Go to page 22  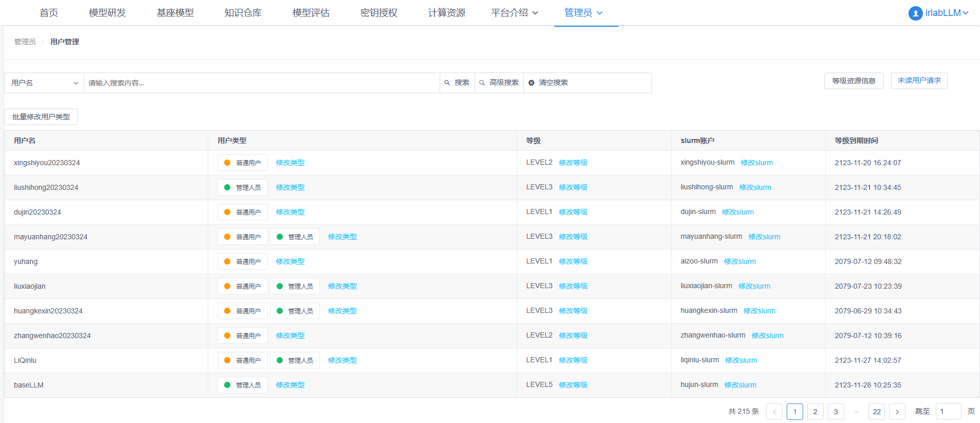pos(877,412)
